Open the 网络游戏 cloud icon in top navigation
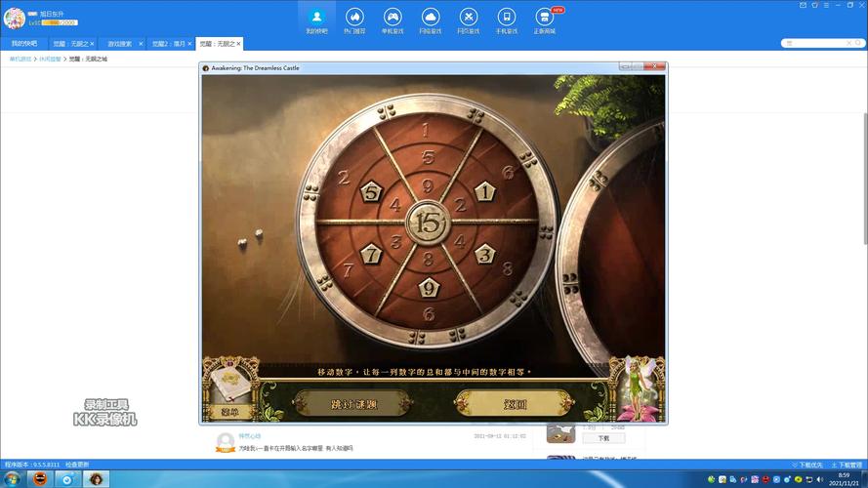Viewport: 868px width, 488px height. point(431,18)
